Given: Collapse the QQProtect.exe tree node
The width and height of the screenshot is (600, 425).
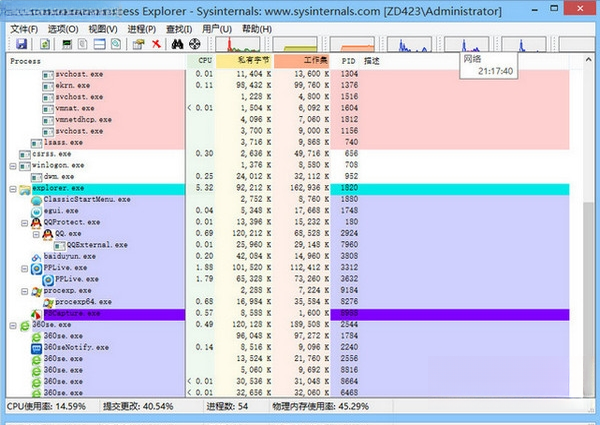Looking at the screenshot, I should 24,223.
